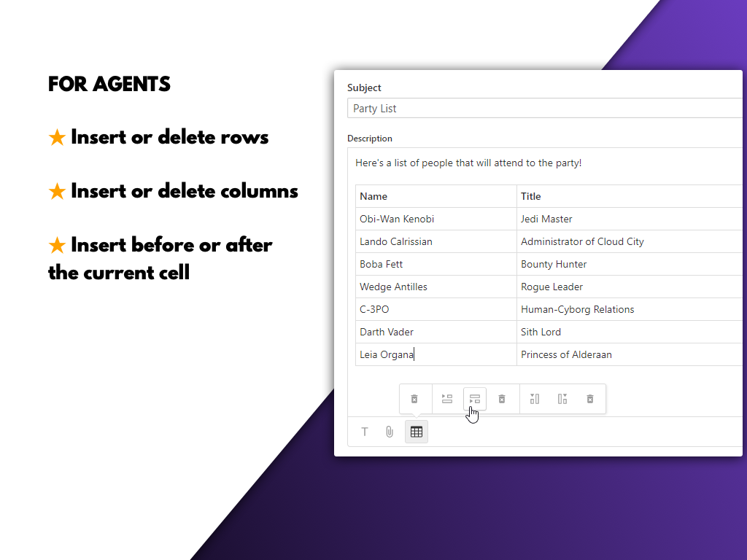Insert a row below the current cell
Screen dimensions: 747x560
pyautogui.click(x=475, y=399)
